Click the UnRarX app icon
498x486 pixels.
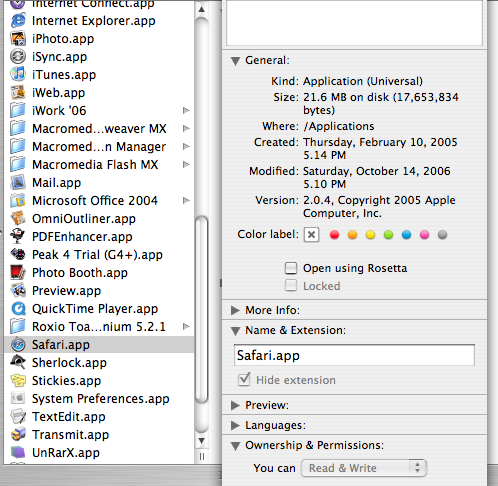click(x=18, y=453)
